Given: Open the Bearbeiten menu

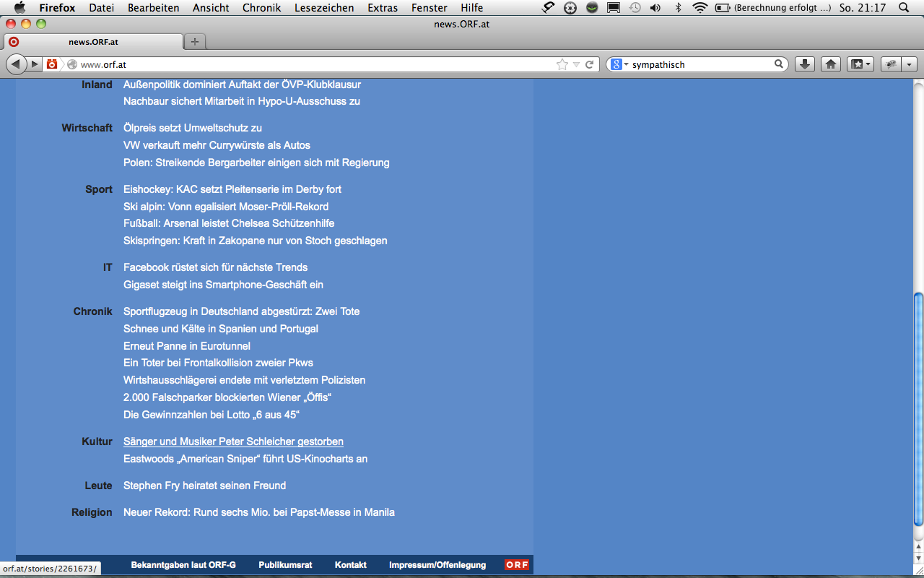Looking at the screenshot, I should (x=154, y=8).
